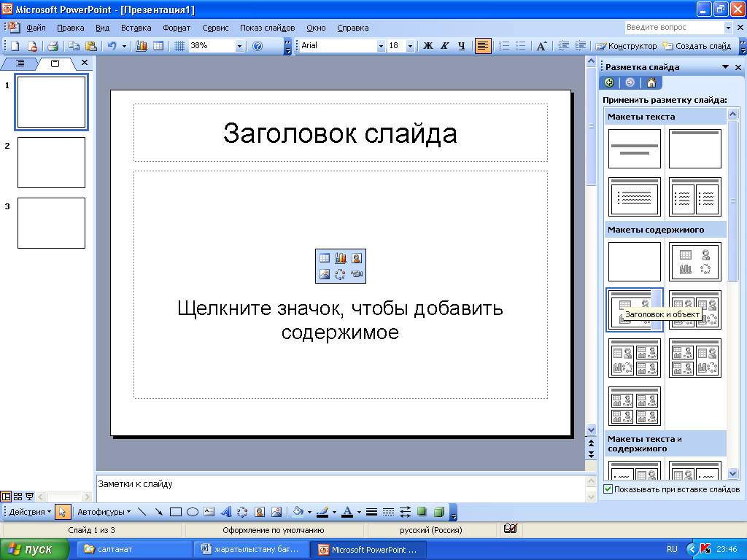Select slide 2 thumbnail in the panel

click(x=51, y=163)
